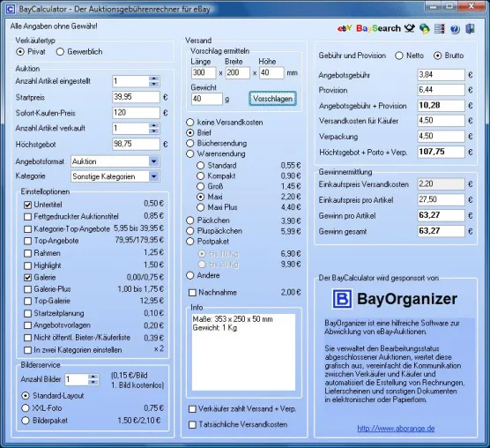Open help via blue question mark icon
Screen dimensions: 490x448
click(455, 29)
